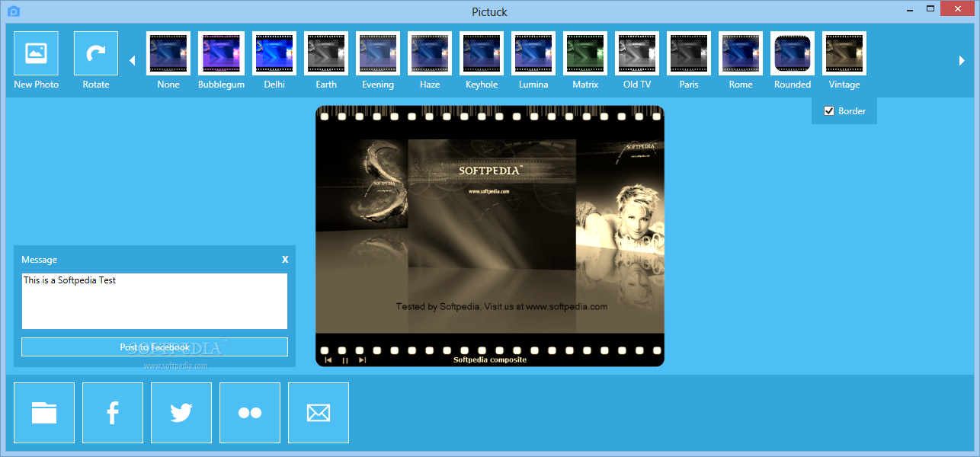Choose the Rome filter
Viewport: 980px width, 457px height.
click(x=741, y=53)
